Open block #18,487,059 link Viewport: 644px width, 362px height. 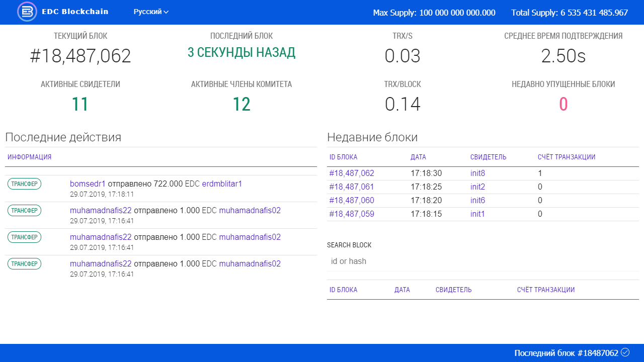(352, 214)
